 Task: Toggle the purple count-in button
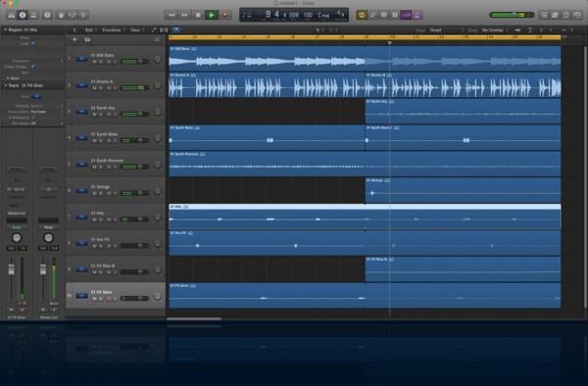(406, 15)
